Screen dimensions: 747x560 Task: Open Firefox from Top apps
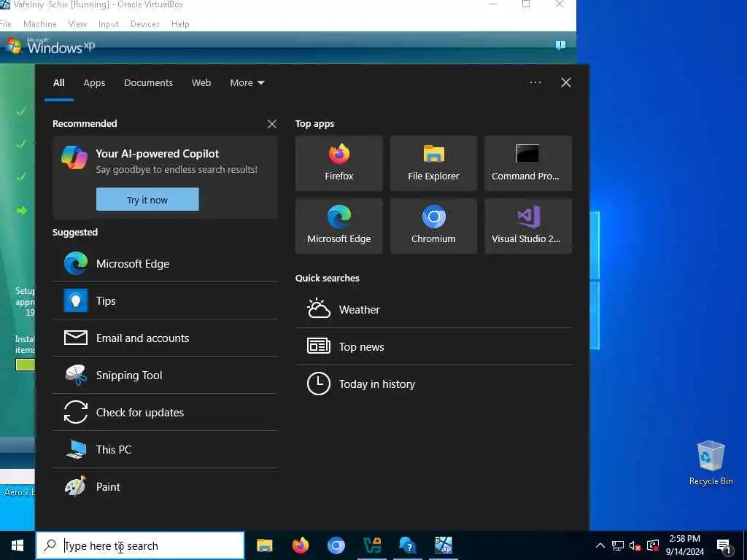click(x=338, y=163)
